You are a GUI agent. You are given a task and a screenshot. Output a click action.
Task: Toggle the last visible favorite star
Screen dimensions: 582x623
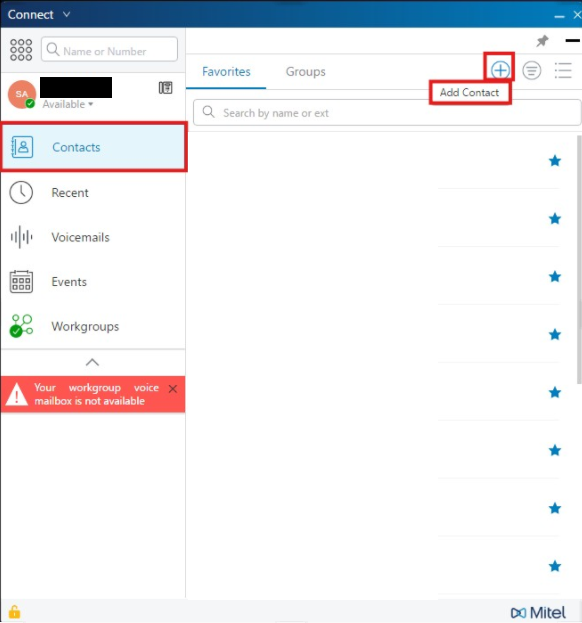[x=555, y=566]
